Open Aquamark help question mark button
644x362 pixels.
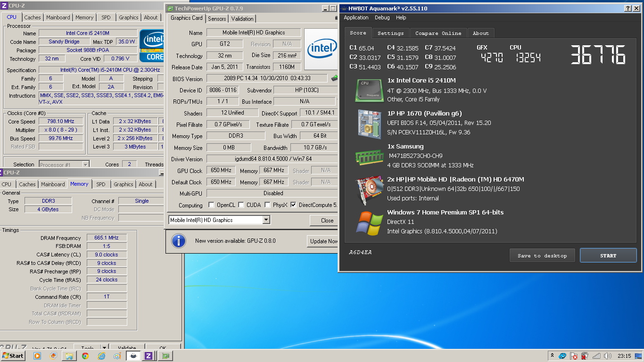[x=628, y=8]
